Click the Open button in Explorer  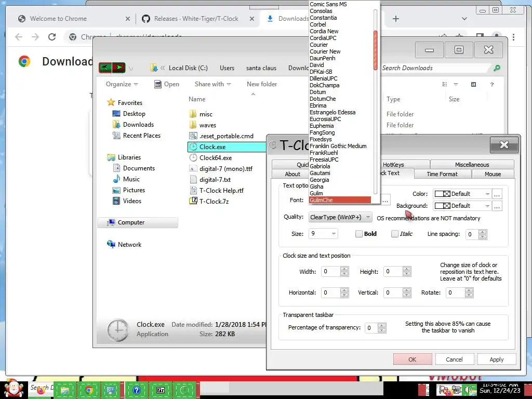tap(167, 84)
